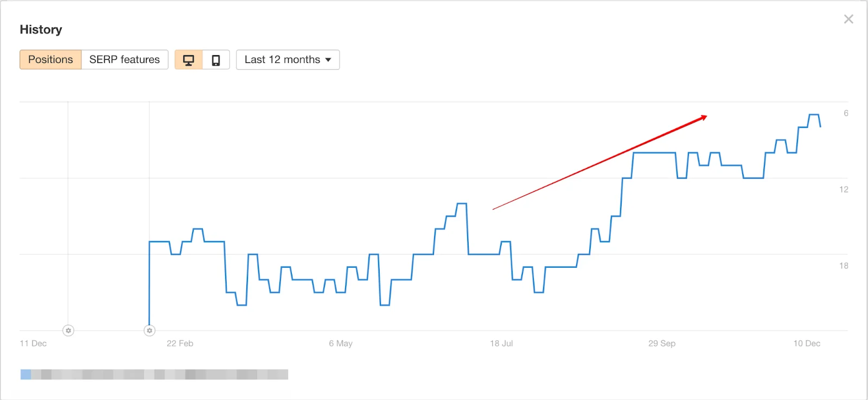
Task: Switch to mobile device view icon
Action: point(216,60)
